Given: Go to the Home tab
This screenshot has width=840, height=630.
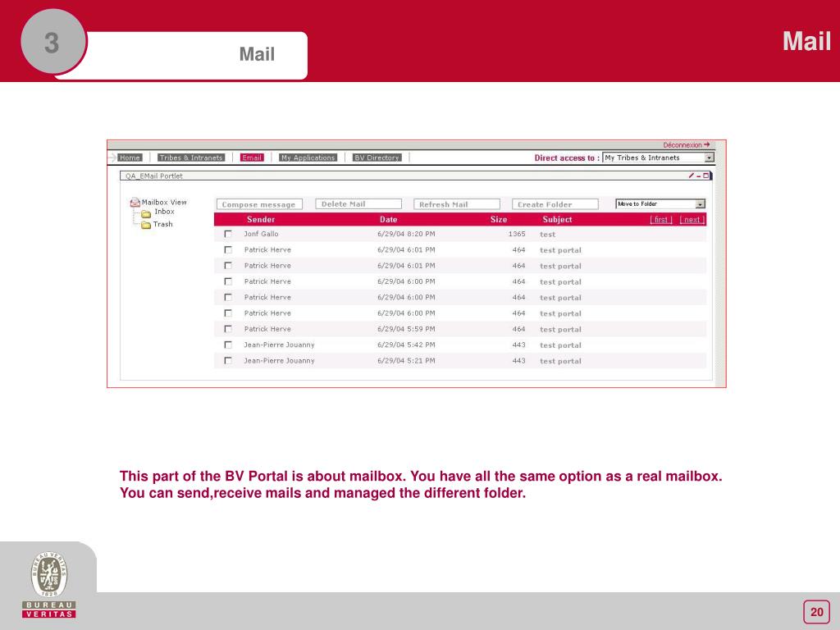Looking at the screenshot, I should click(130, 157).
